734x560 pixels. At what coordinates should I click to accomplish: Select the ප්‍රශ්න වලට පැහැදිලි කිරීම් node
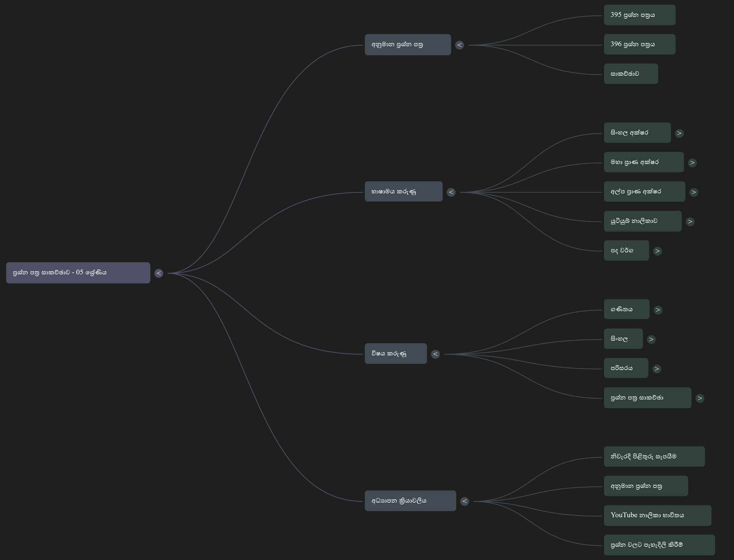[x=659, y=545]
